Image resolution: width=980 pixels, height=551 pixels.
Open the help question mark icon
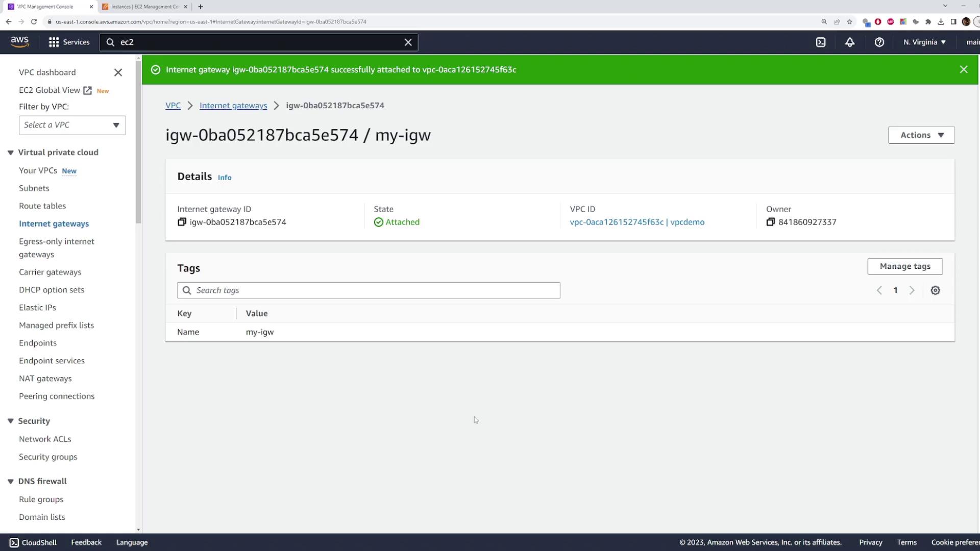[x=879, y=42]
